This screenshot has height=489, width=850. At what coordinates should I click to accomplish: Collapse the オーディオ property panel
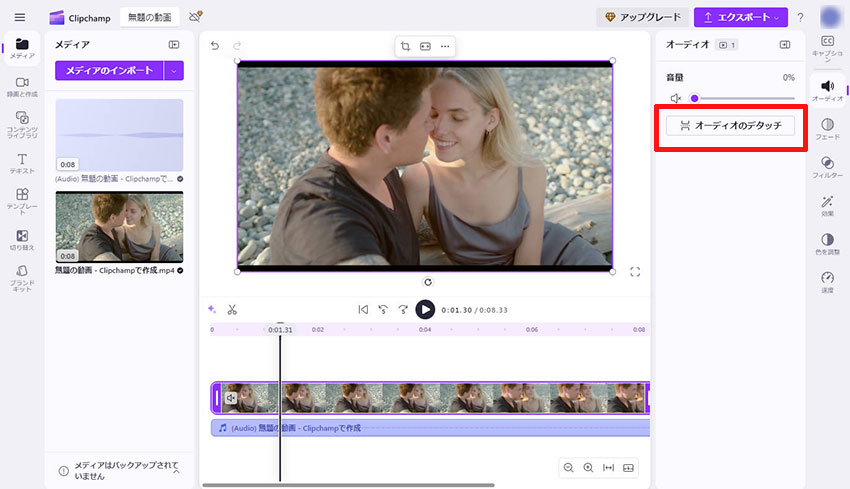tap(785, 44)
